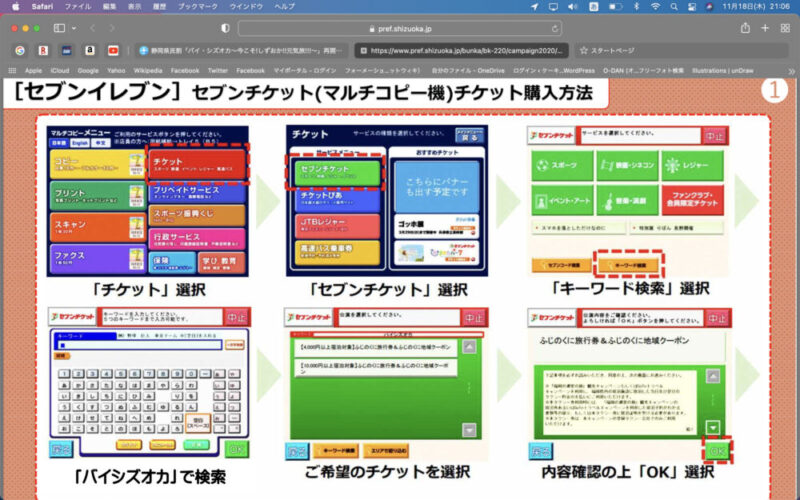This screenshot has width=800, height=500.
Task: Open the pinned Google tab
Action: click(20, 51)
